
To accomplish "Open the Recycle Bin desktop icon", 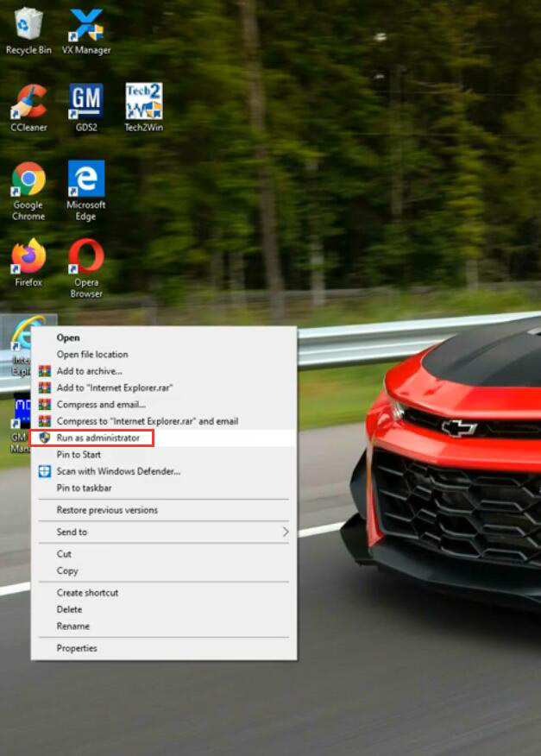I will point(28,27).
